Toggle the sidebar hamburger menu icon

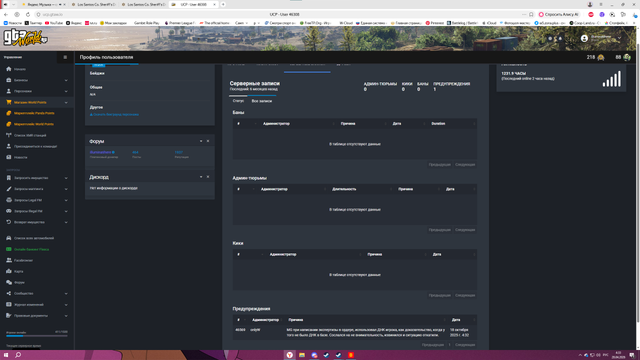pos(65,57)
